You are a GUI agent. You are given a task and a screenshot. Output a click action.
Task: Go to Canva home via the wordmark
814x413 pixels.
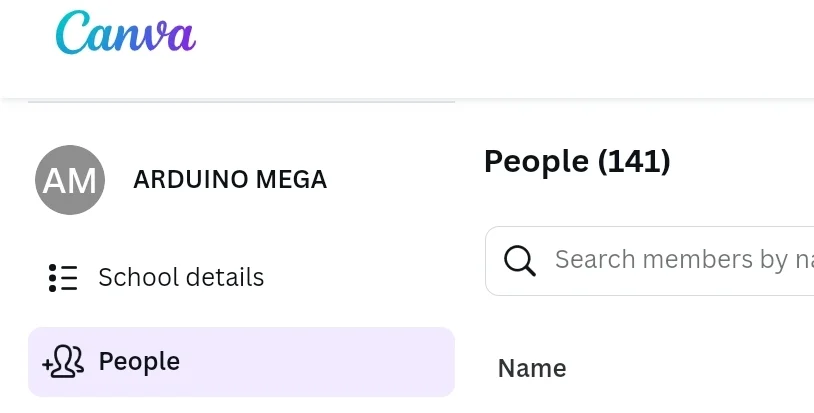(126, 32)
